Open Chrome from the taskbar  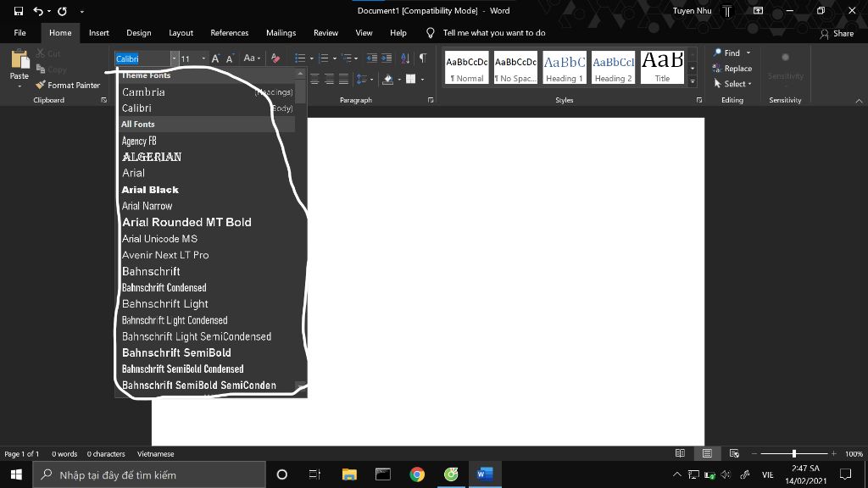tap(417, 474)
